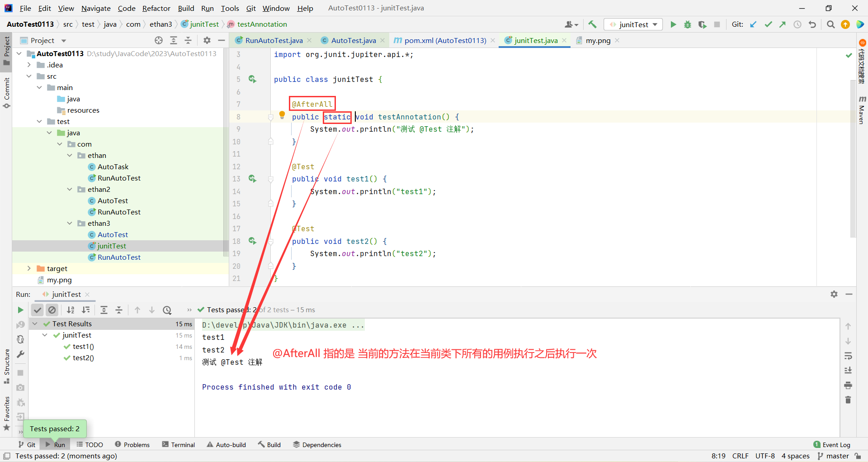Switch to RunAutoTest.java tab
This screenshot has height=462, width=868.
point(274,40)
